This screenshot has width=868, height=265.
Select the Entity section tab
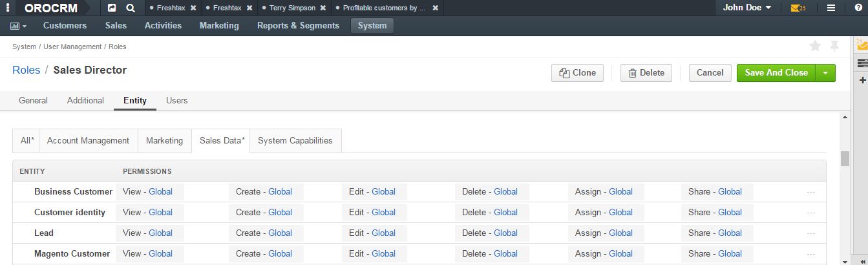click(x=135, y=101)
